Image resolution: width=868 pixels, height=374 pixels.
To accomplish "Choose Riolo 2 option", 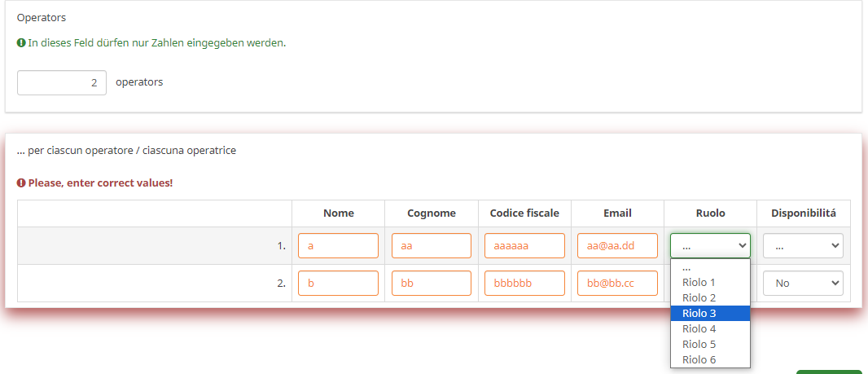I will pos(699,297).
